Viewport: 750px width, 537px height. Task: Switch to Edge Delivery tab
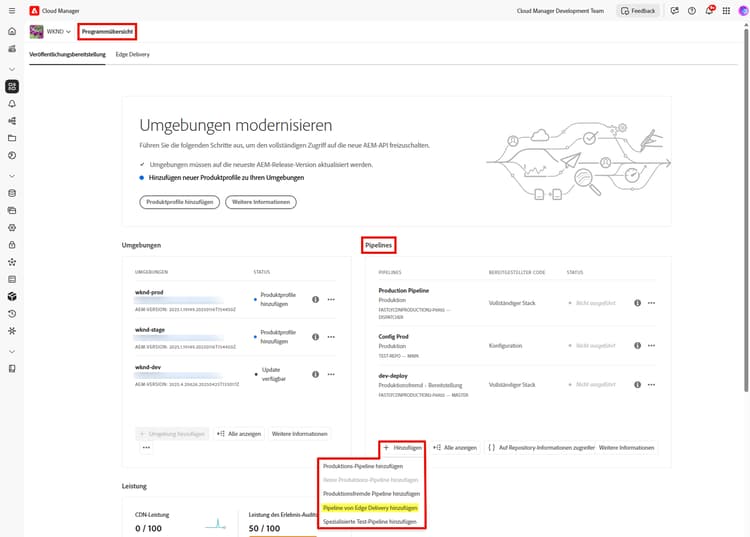pyautogui.click(x=132, y=55)
